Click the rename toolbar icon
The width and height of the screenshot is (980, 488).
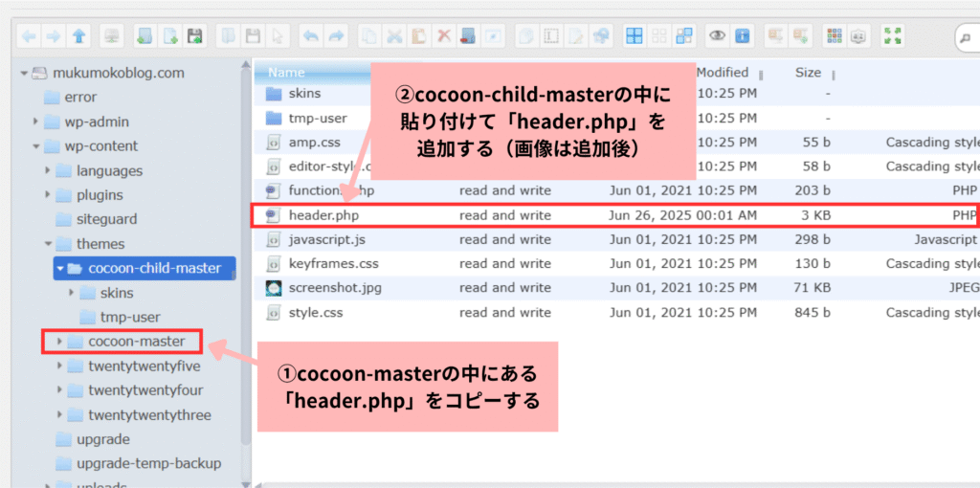click(551, 36)
